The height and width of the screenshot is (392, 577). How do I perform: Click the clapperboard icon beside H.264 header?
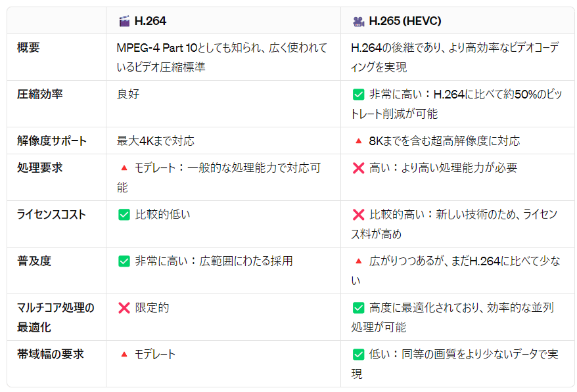(124, 21)
